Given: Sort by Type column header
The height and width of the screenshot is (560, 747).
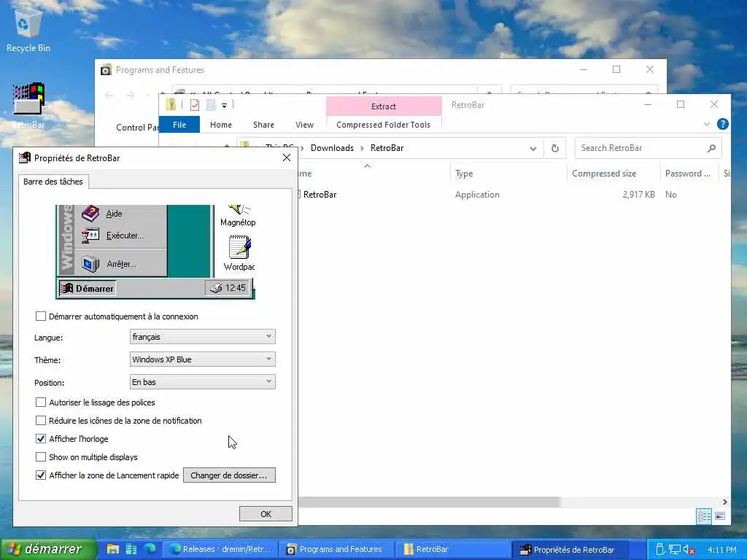Looking at the screenshot, I should click(x=508, y=174).
